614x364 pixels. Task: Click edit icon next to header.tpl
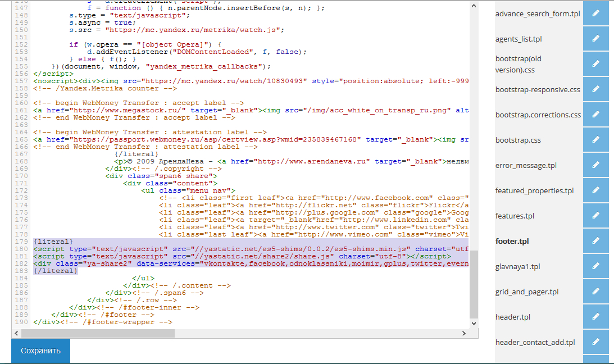(x=595, y=317)
